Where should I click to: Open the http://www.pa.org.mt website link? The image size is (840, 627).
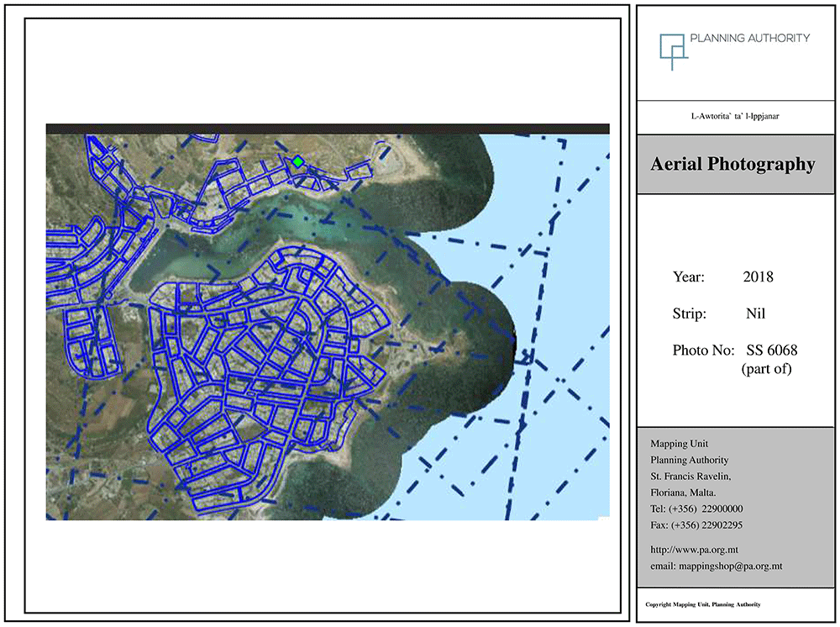pos(695,550)
